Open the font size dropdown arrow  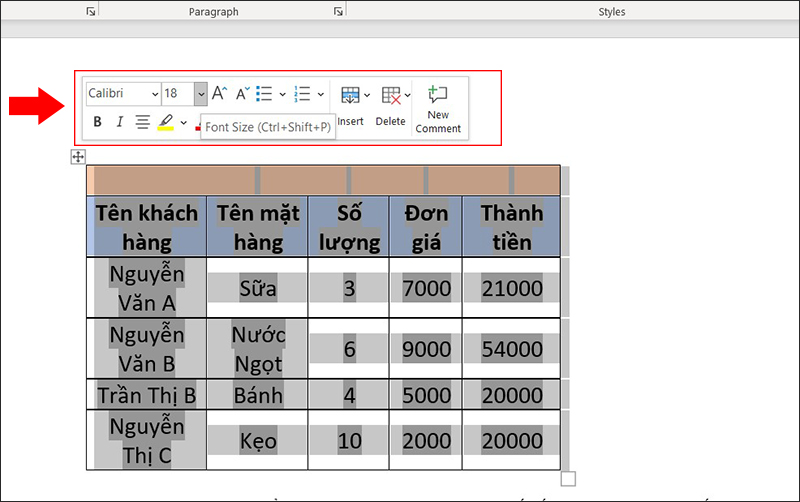point(201,93)
